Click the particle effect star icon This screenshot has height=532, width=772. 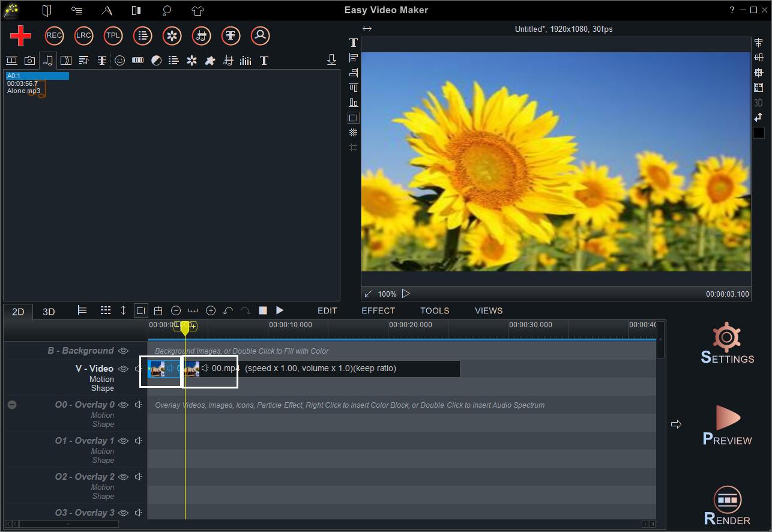[x=191, y=60]
